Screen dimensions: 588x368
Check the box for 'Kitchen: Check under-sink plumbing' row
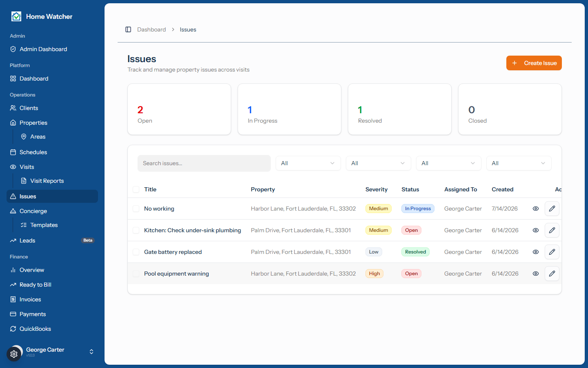tap(136, 230)
